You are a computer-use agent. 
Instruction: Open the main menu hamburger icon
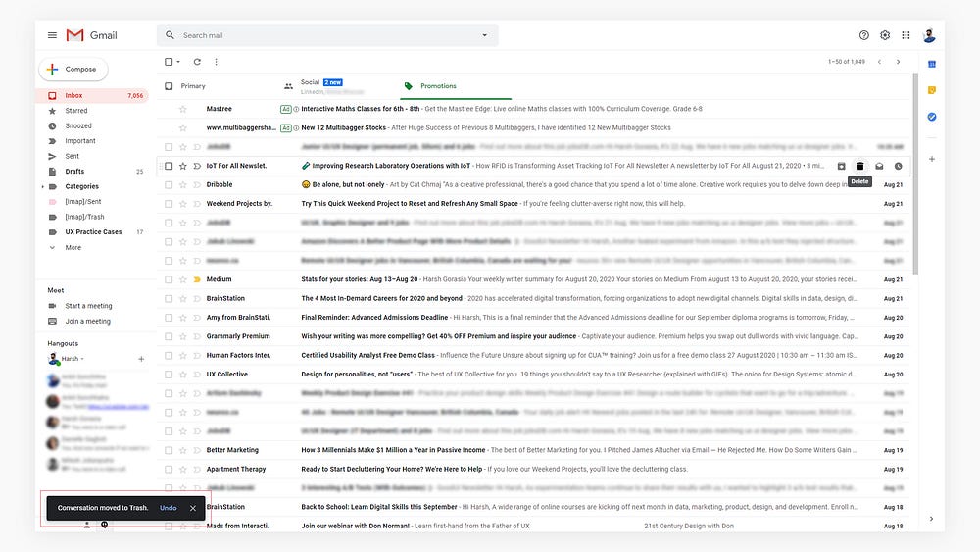[x=52, y=35]
